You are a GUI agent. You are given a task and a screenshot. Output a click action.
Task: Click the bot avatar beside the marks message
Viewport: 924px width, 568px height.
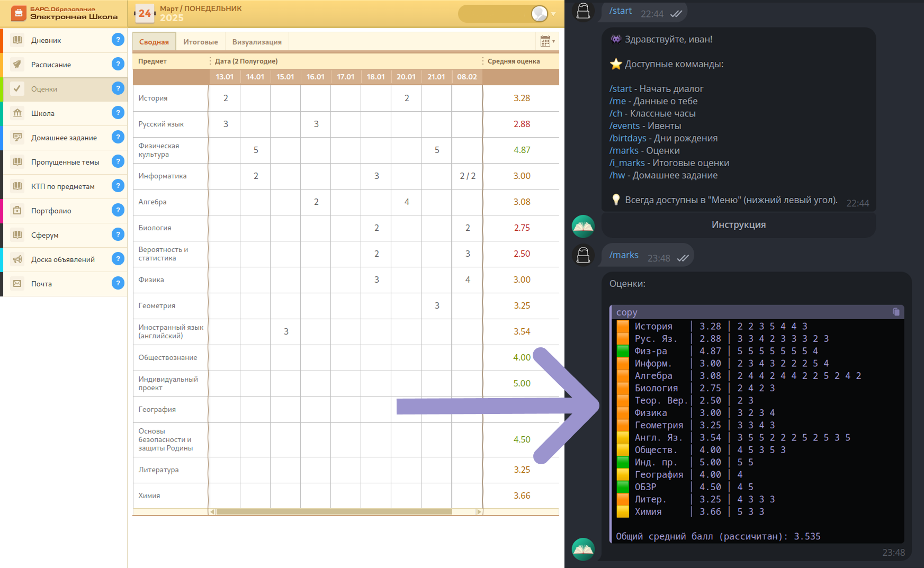click(x=583, y=549)
